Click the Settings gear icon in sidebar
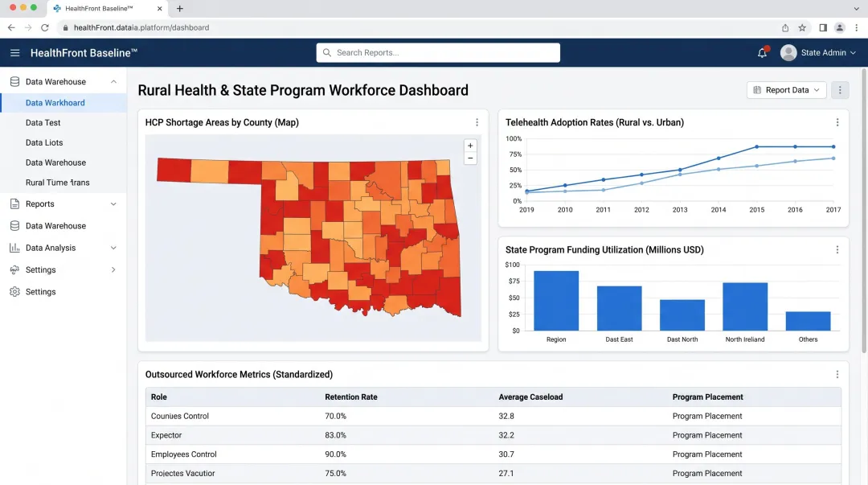This screenshot has height=485, width=868. coord(13,291)
